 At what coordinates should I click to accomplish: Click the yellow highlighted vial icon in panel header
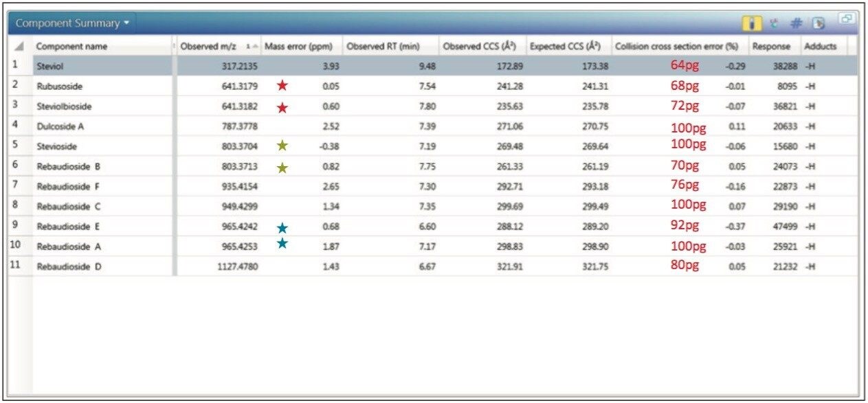[751, 23]
